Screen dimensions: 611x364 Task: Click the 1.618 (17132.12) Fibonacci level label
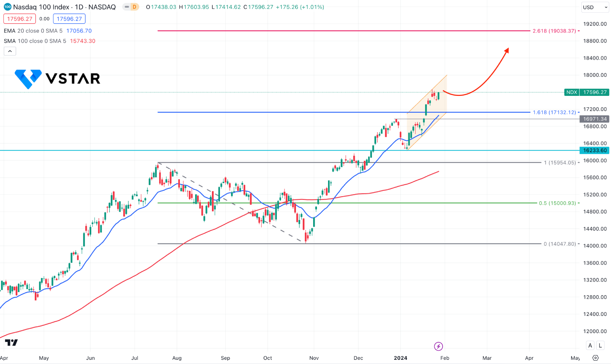click(x=554, y=112)
